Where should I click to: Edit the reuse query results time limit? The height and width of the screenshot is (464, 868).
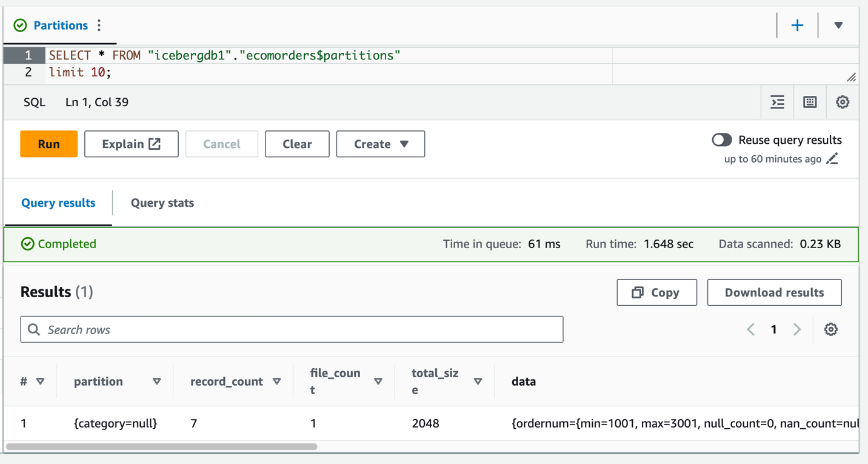click(832, 159)
